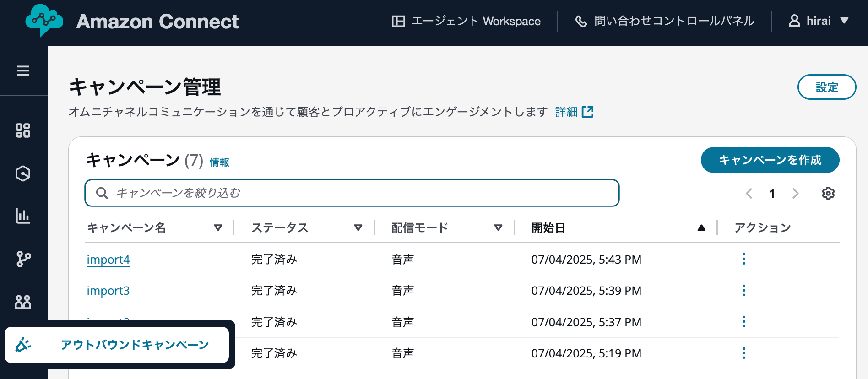This screenshot has height=379, width=868.
Task: Click 07/04/2025, 5:37 PM start date
Action: [586, 322]
